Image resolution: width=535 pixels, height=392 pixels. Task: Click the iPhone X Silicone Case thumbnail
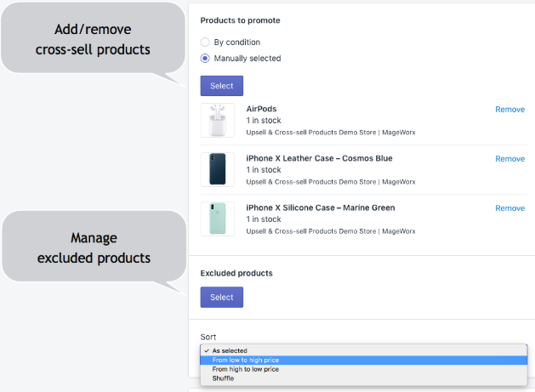click(x=217, y=219)
